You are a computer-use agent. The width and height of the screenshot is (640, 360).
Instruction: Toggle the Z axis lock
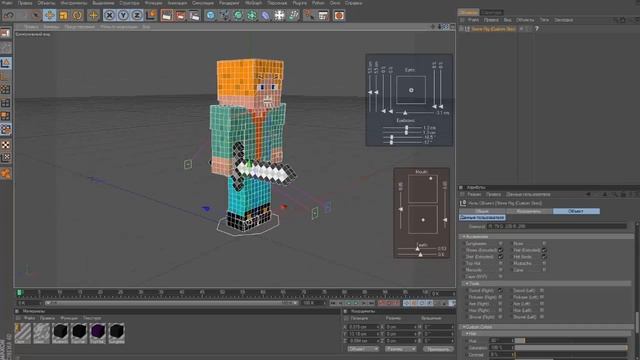[137, 16]
